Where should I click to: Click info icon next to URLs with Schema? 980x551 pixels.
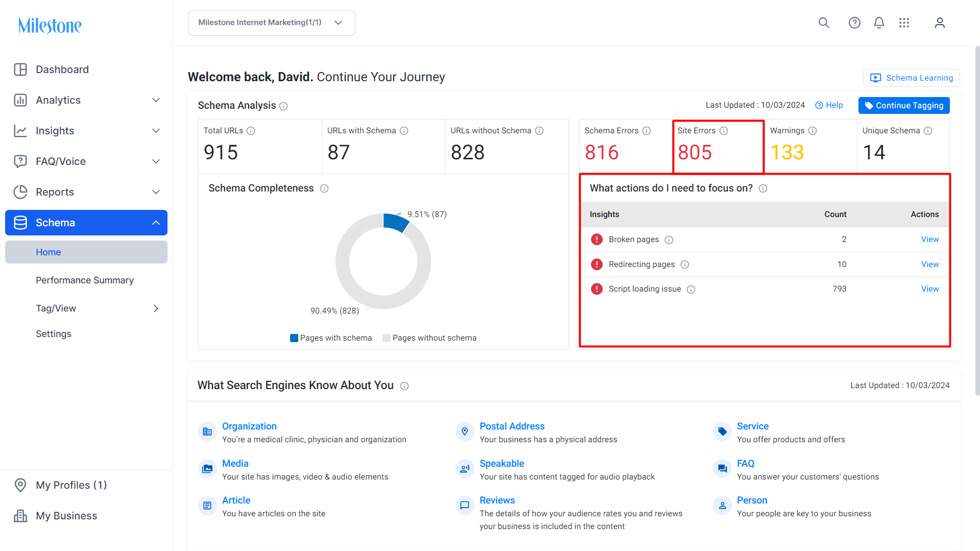(404, 131)
